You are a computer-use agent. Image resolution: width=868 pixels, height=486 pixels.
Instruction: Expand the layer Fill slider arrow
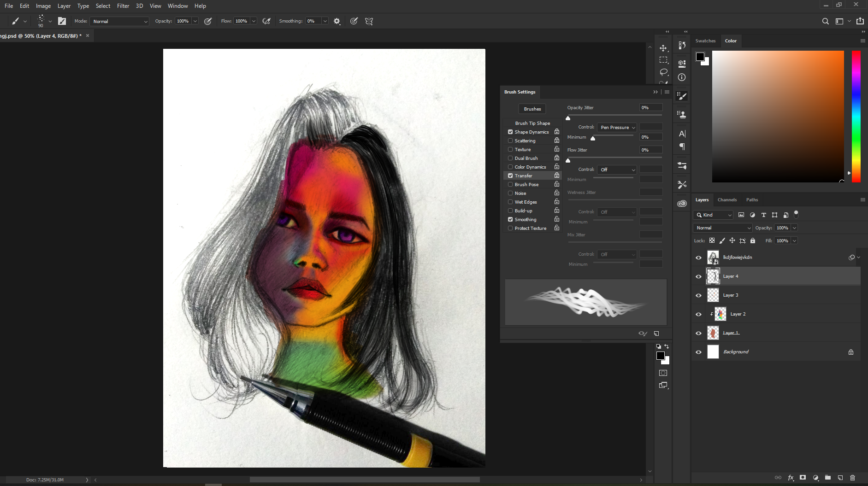794,240
